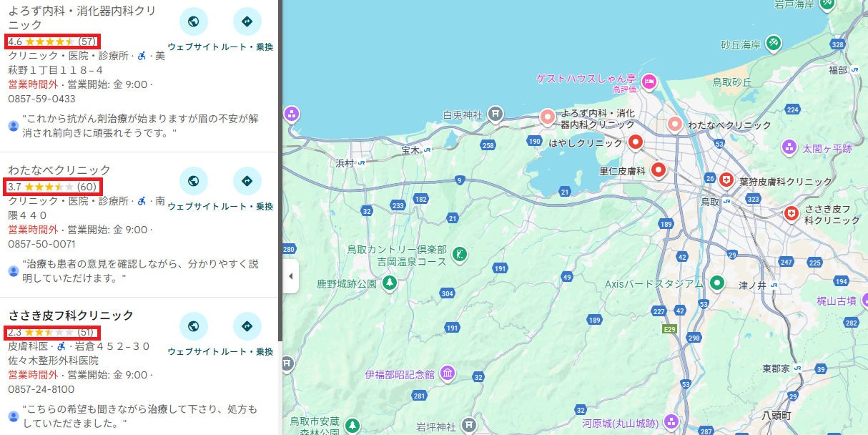Get directions to わたなべクリニック
This screenshot has height=435, width=868.
(x=247, y=181)
